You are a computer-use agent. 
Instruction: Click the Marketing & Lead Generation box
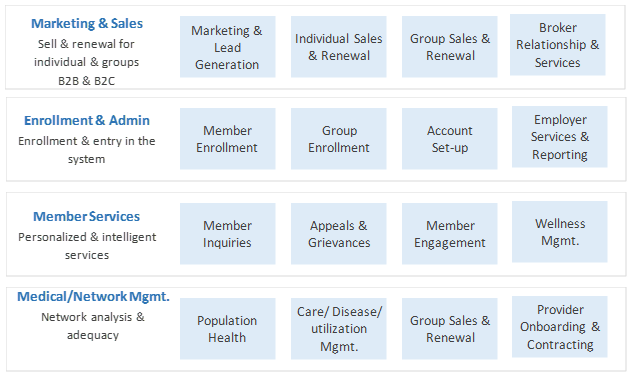coord(228,47)
